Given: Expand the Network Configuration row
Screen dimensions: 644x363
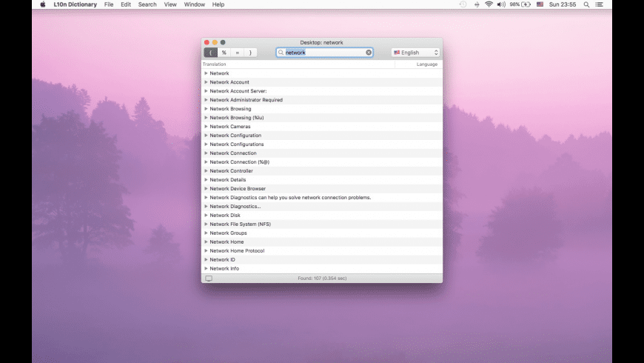Looking at the screenshot, I should point(207,136).
